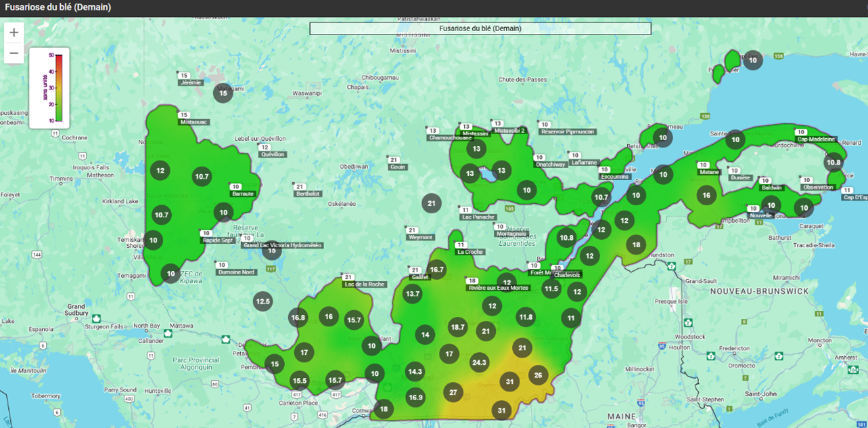
Task: Click the Rivière aux Eaux Mortes label
Action: click(x=499, y=288)
